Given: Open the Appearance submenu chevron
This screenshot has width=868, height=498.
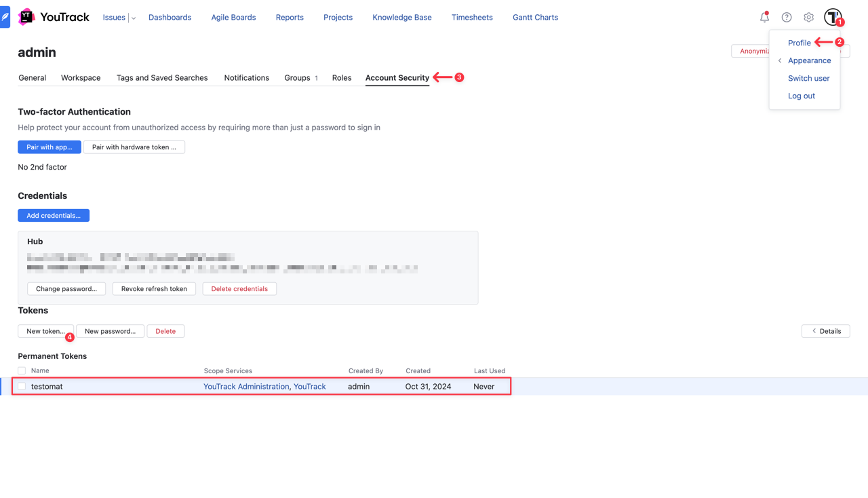Looking at the screenshot, I should coord(779,60).
